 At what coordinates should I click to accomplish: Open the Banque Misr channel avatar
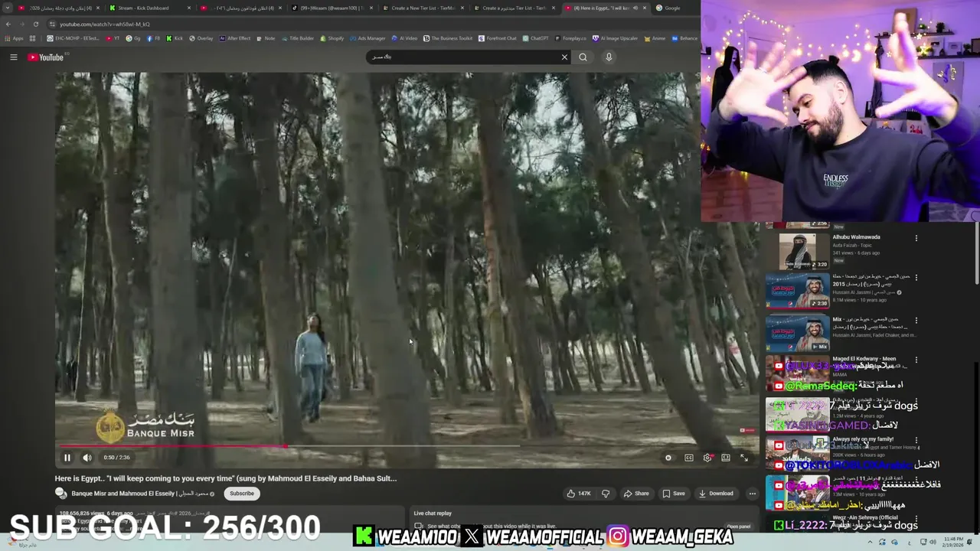[x=61, y=494]
